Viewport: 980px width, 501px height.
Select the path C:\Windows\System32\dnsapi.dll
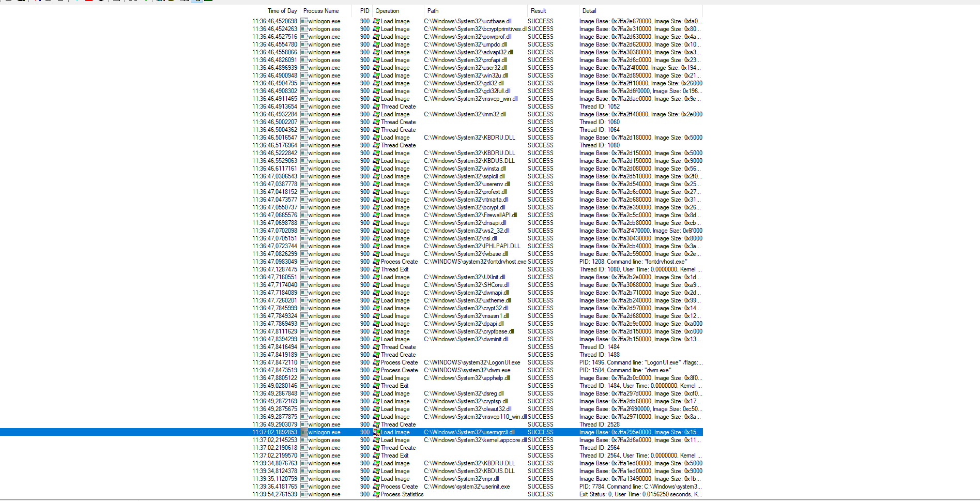(x=466, y=223)
